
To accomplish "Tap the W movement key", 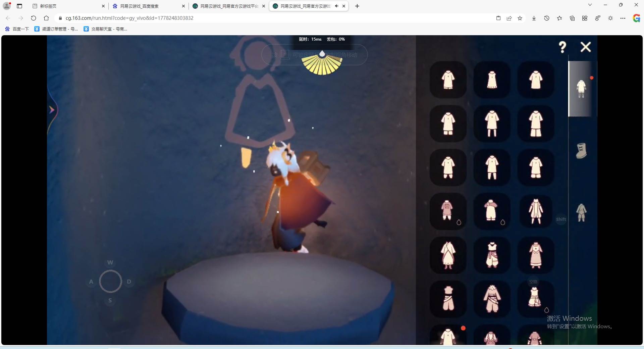I will 110,262.
